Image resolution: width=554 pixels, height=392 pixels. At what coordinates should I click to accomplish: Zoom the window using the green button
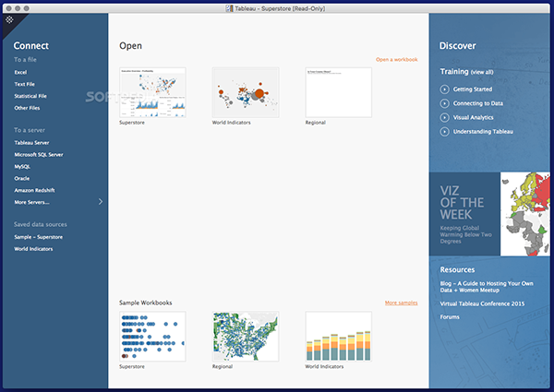pyautogui.click(x=27, y=8)
